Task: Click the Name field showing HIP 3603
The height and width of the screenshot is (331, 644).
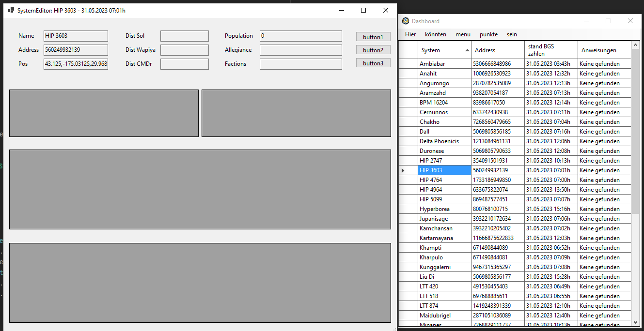Action: click(76, 36)
